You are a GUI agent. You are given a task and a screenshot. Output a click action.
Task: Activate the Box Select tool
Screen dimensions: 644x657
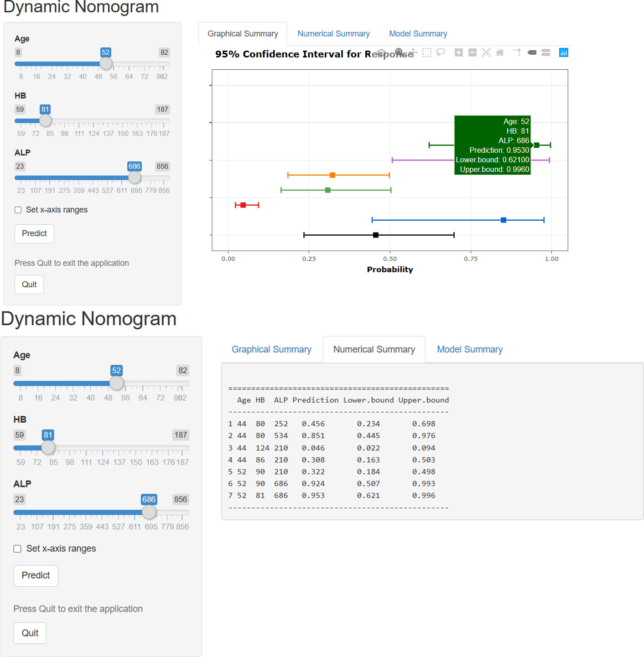tap(427, 52)
